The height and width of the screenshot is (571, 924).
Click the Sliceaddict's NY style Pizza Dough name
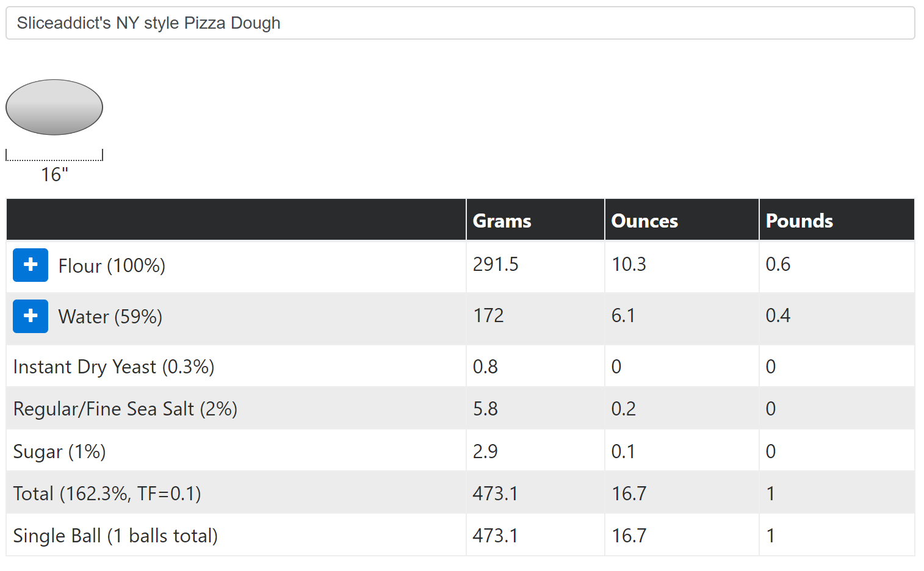coord(148,23)
